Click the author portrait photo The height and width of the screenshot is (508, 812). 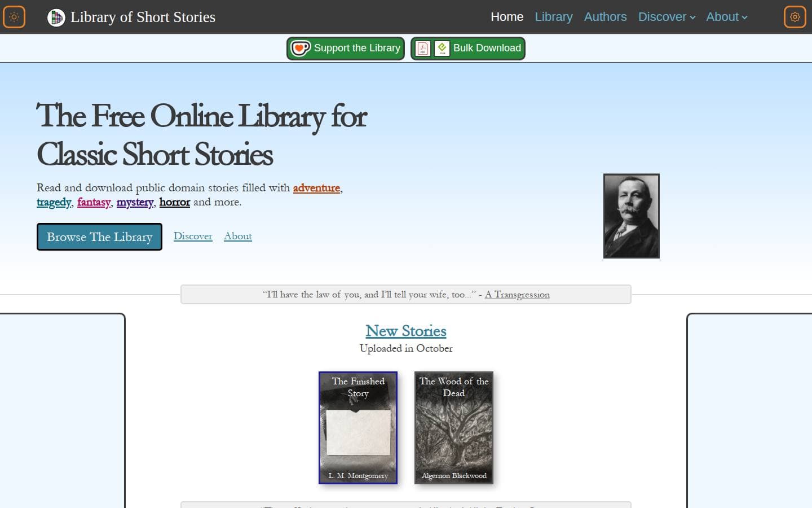coord(632,216)
